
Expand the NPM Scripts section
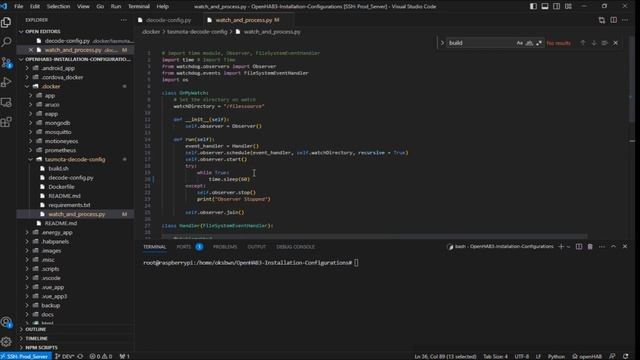click(41, 347)
